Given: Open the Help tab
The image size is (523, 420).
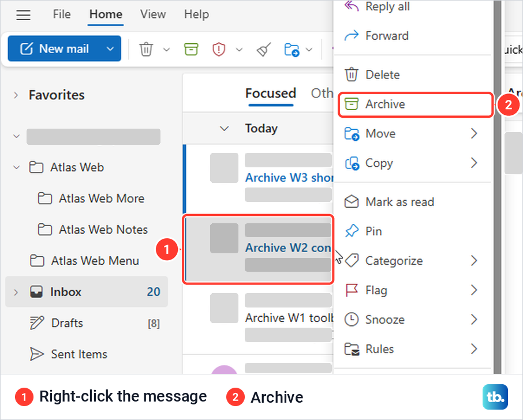Looking at the screenshot, I should (196, 14).
